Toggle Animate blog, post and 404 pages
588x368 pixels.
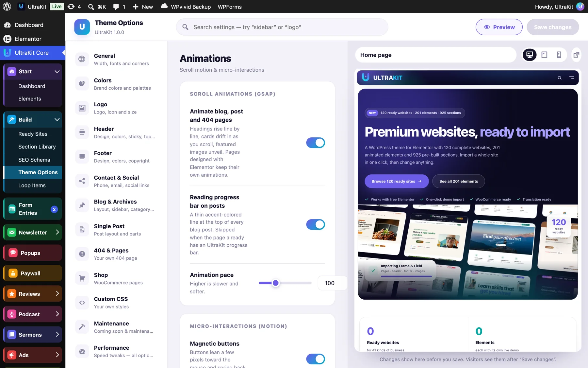point(316,143)
